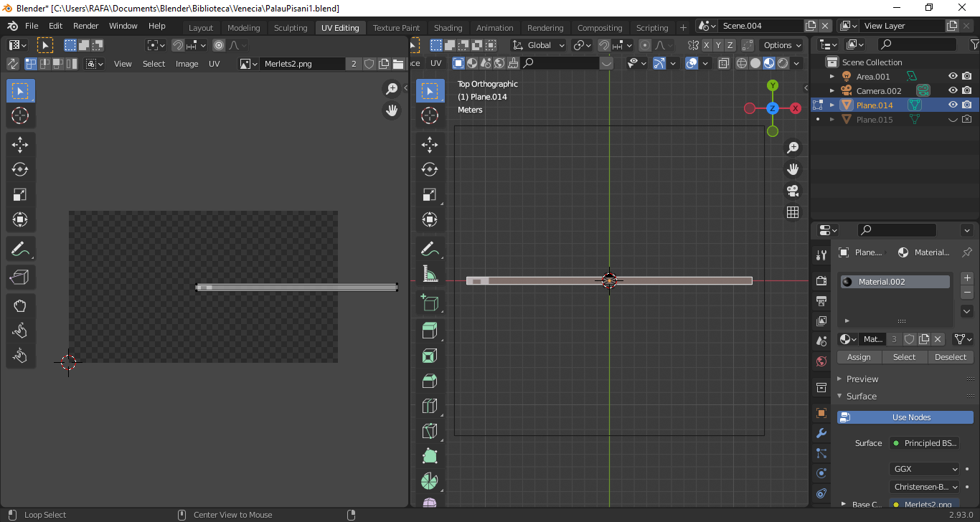Screen dimensions: 980x522
Task: Select the Loop Cut tool
Action: pos(430,406)
